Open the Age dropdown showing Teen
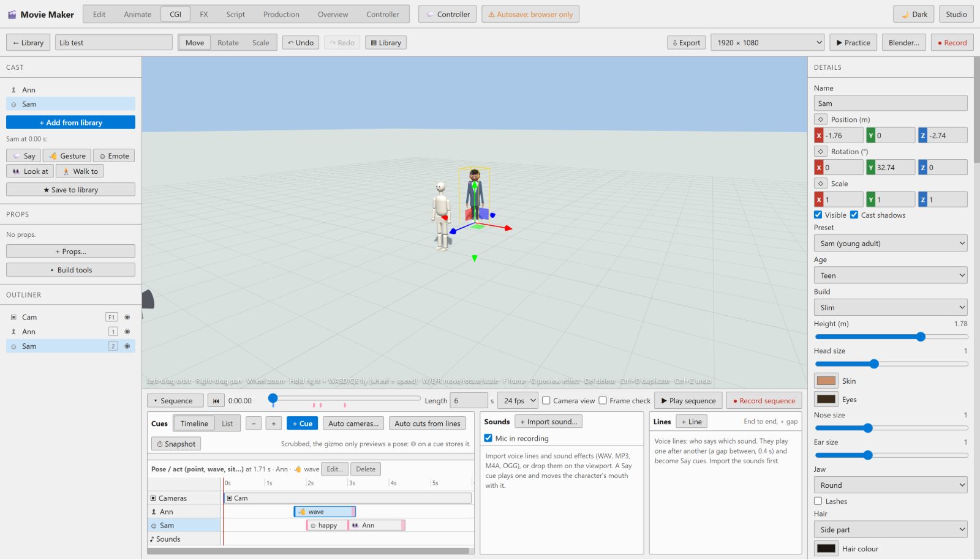 891,275
